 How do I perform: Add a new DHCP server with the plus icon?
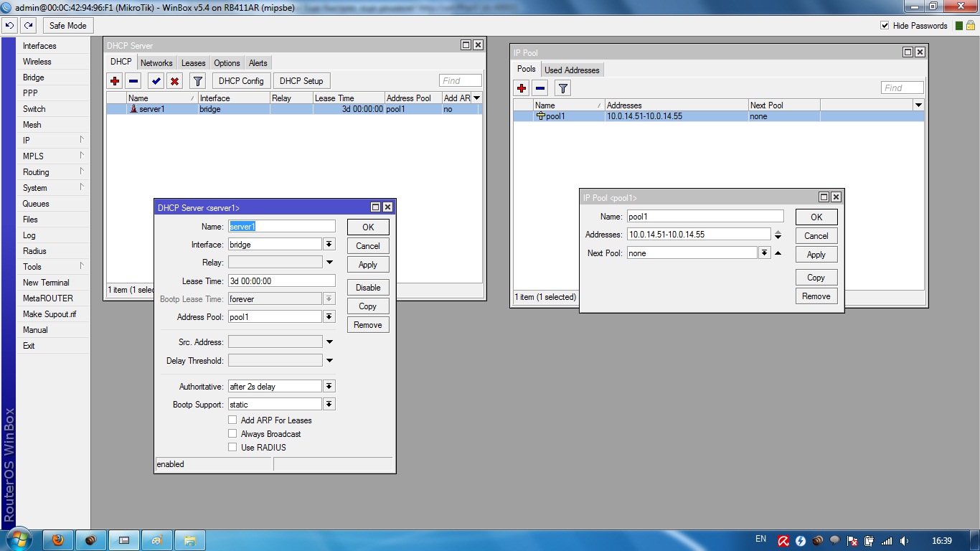pyautogui.click(x=115, y=81)
